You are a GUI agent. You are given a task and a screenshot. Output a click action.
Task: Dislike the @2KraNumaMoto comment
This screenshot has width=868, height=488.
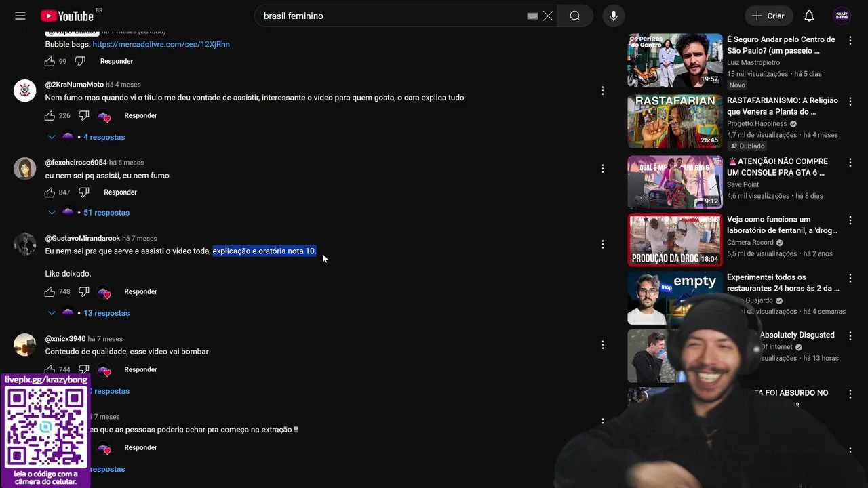click(x=83, y=116)
